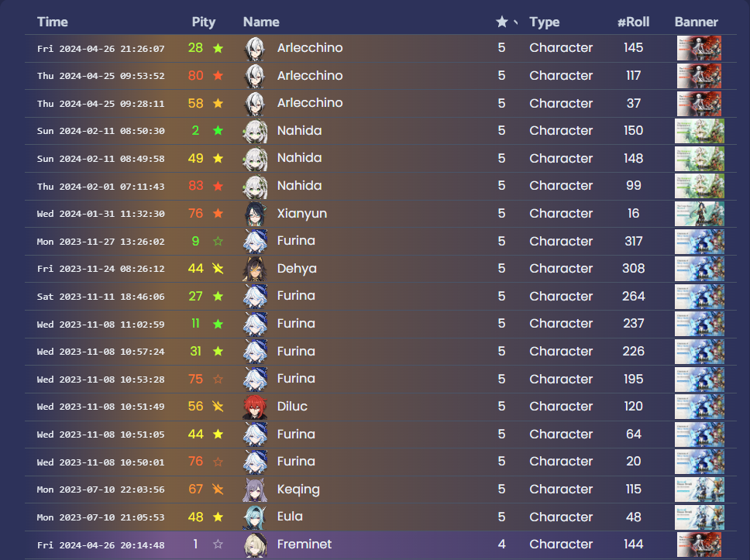The width and height of the screenshot is (750, 560).
Task: Sort by the Pity column header
Action: coord(204,22)
